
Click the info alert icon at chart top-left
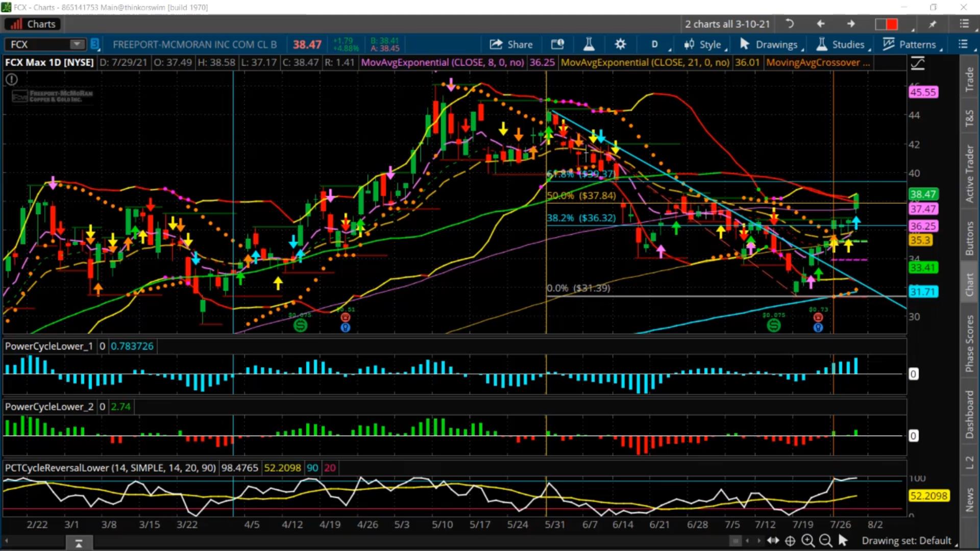pos(11,80)
